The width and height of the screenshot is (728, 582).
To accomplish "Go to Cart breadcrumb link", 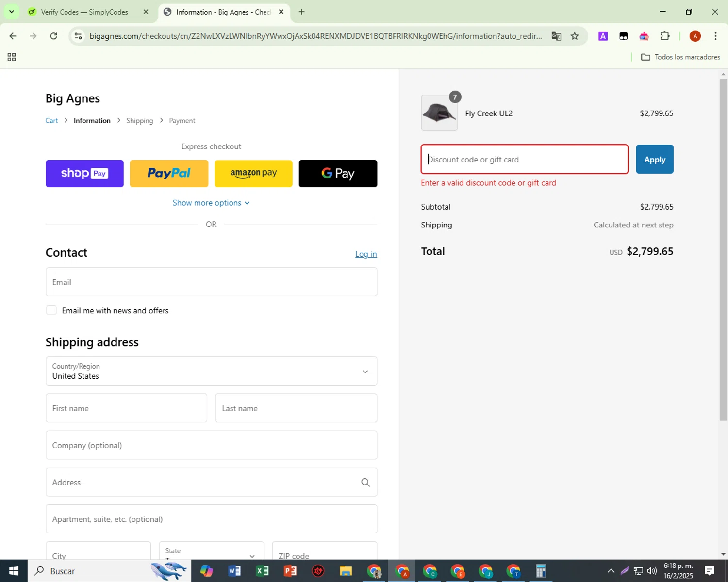I will [x=51, y=121].
